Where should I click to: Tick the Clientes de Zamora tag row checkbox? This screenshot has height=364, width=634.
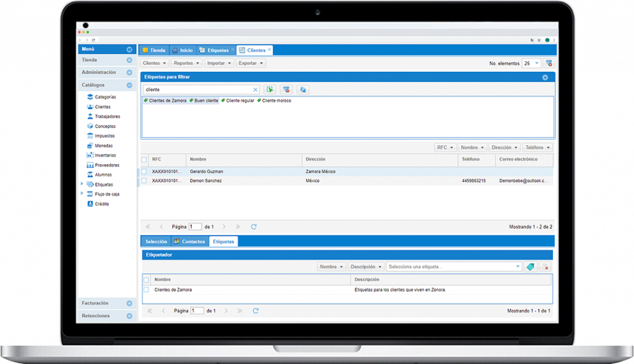coord(147,290)
